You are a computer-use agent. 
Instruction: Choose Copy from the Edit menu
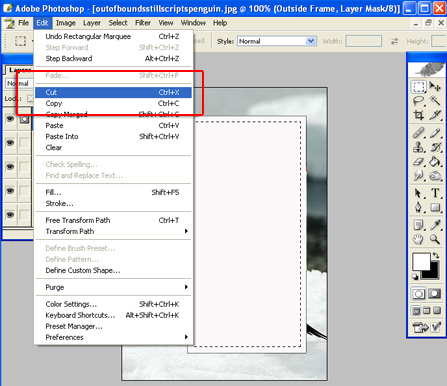(x=113, y=103)
